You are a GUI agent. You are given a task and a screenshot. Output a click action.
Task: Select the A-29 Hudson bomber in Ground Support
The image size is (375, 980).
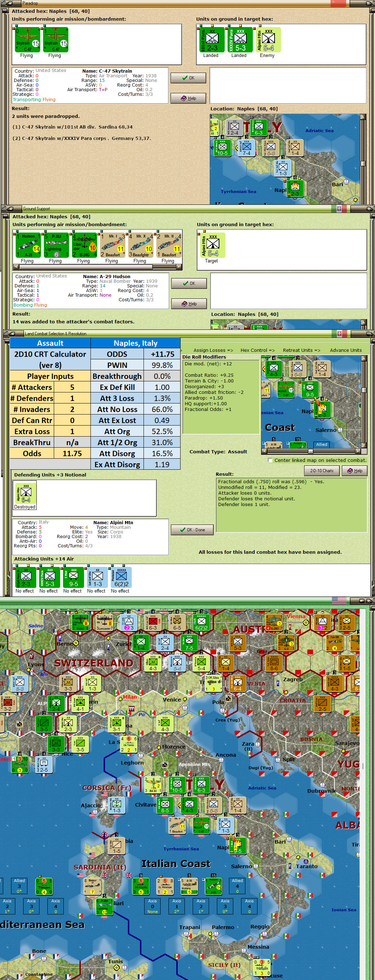tap(28, 245)
